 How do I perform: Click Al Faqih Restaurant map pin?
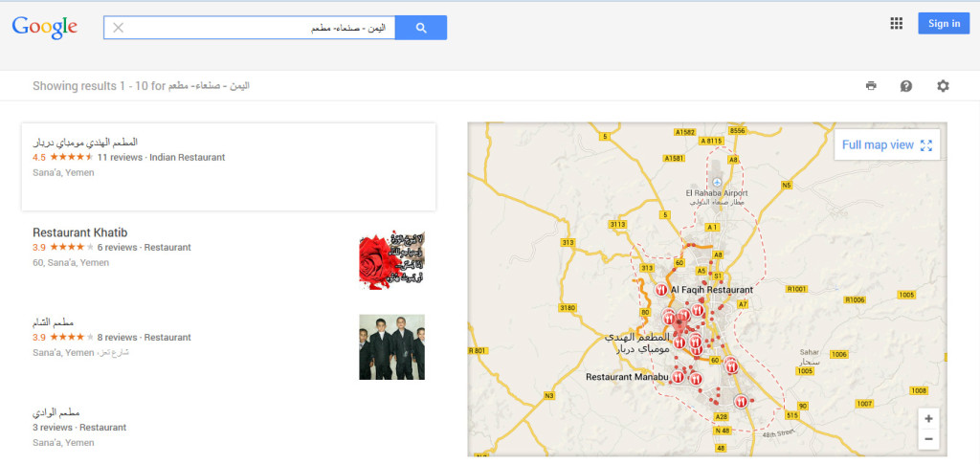[661, 289]
